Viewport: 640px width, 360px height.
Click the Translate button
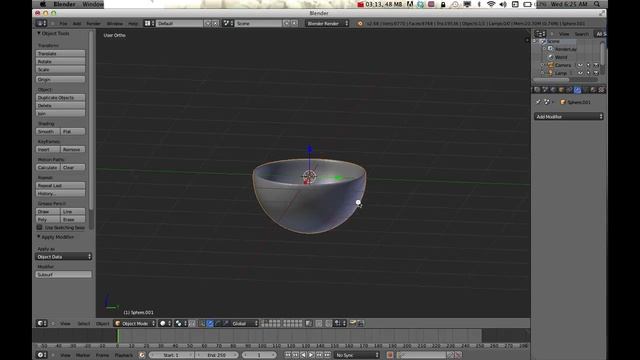(x=60, y=53)
